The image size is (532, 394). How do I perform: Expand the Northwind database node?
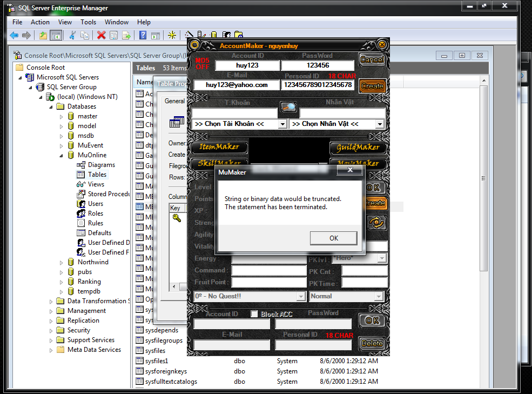pos(63,262)
